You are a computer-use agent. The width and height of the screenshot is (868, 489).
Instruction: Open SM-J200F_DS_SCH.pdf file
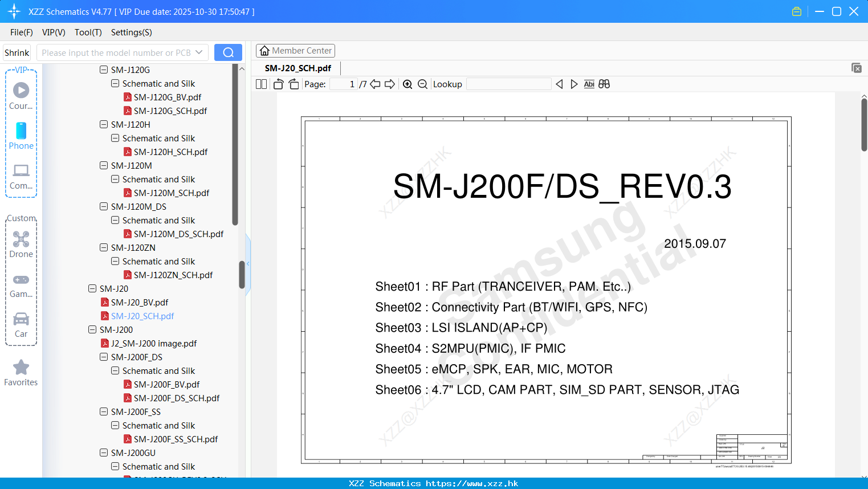coord(177,398)
